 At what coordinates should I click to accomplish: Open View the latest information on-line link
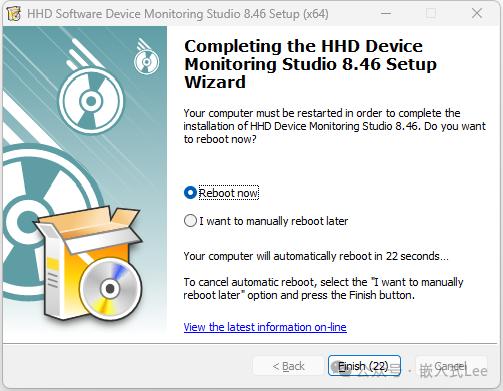pyautogui.click(x=265, y=327)
